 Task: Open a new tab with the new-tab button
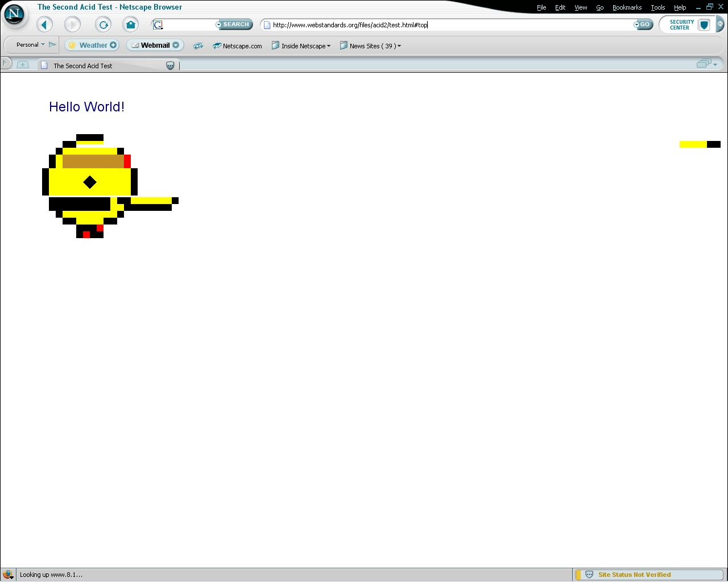click(23, 64)
